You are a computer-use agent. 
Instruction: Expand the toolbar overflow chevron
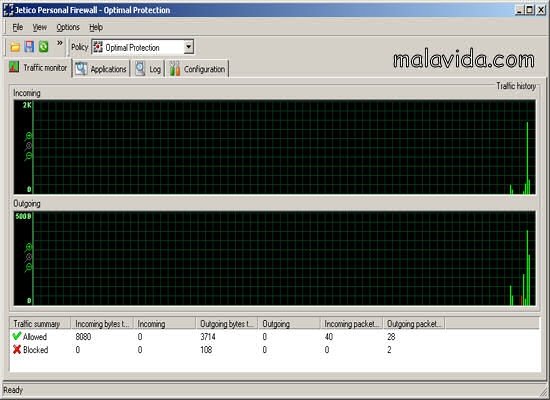tap(60, 43)
